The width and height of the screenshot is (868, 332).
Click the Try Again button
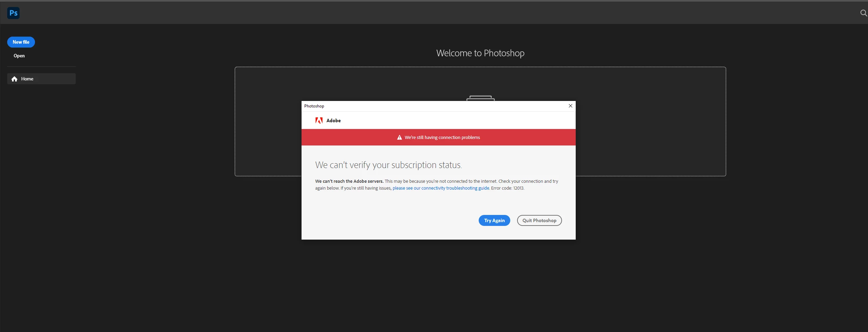(494, 220)
